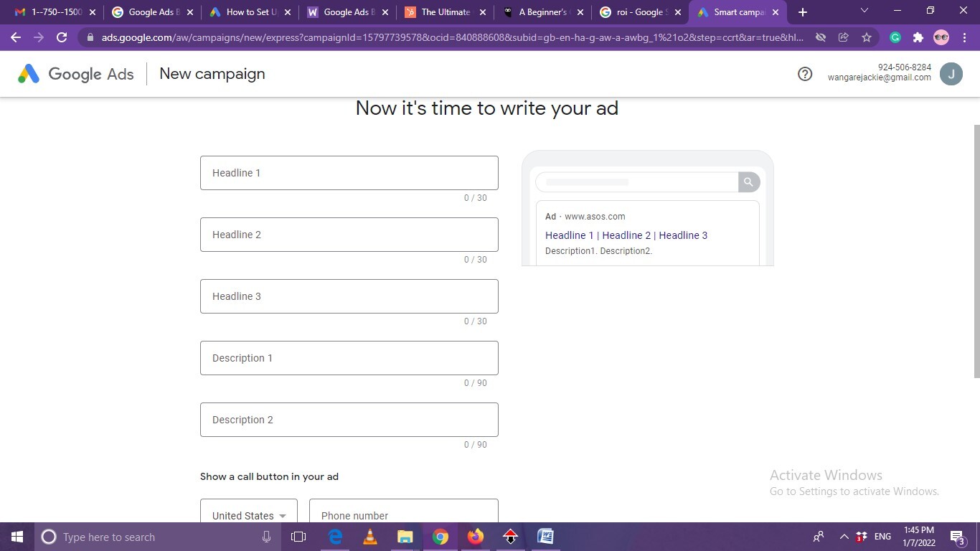The width and height of the screenshot is (980, 551).
Task: Open the Chrome tab search chevron
Action: point(864,11)
